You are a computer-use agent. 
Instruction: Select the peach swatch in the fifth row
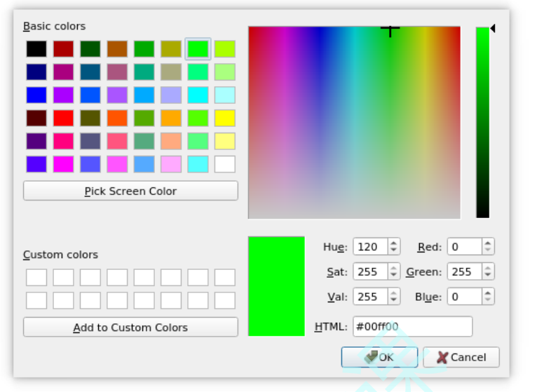click(171, 141)
